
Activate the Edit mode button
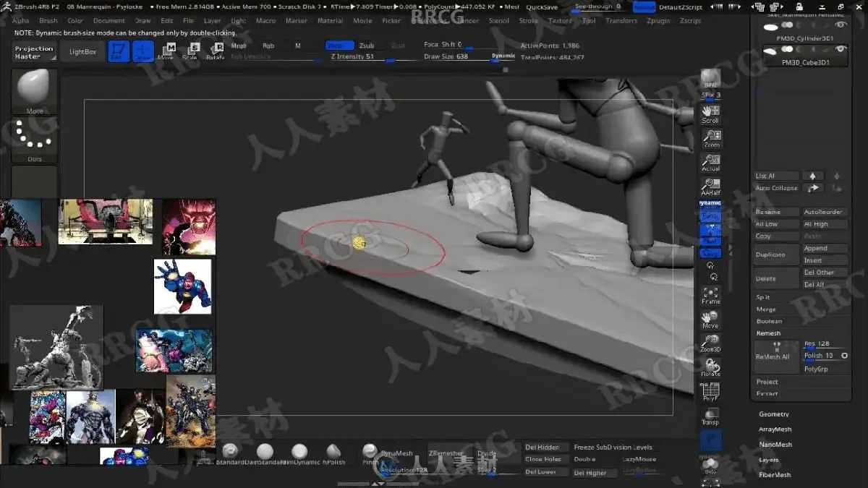tap(119, 51)
